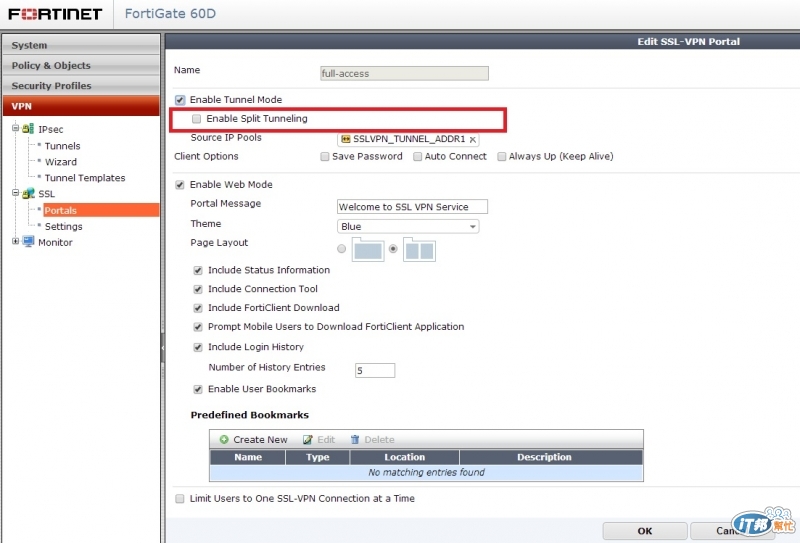The image size is (800, 543).
Task: Sort bookmarks by the Description column header
Action: coord(551,457)
